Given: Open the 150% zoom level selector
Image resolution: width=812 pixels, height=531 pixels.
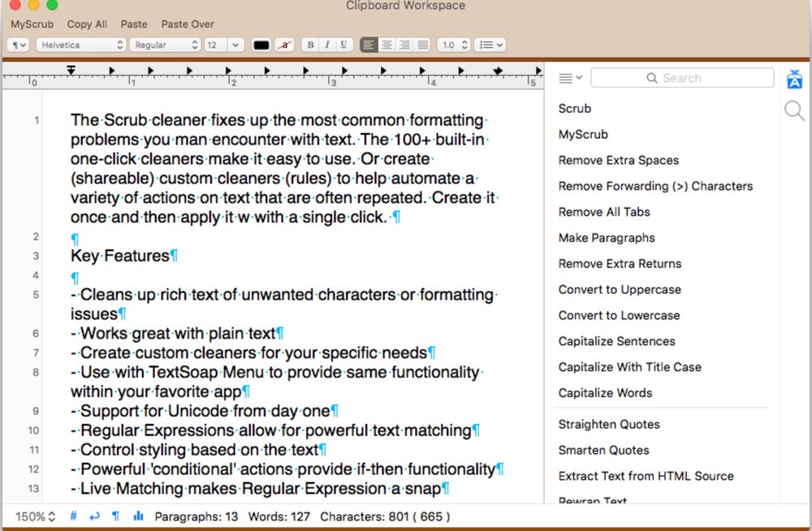Looking at the screenshot, I should 35,516.
